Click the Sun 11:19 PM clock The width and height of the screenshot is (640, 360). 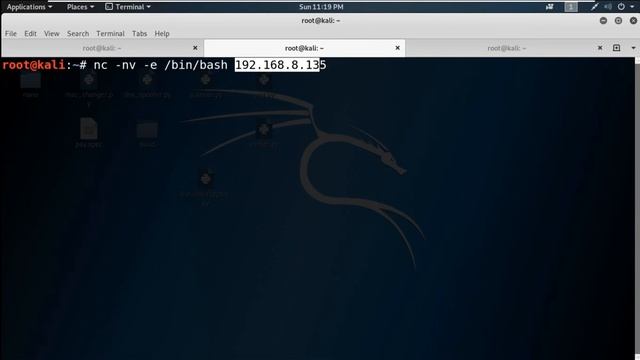pyautogui.click(x=321, y=7)
